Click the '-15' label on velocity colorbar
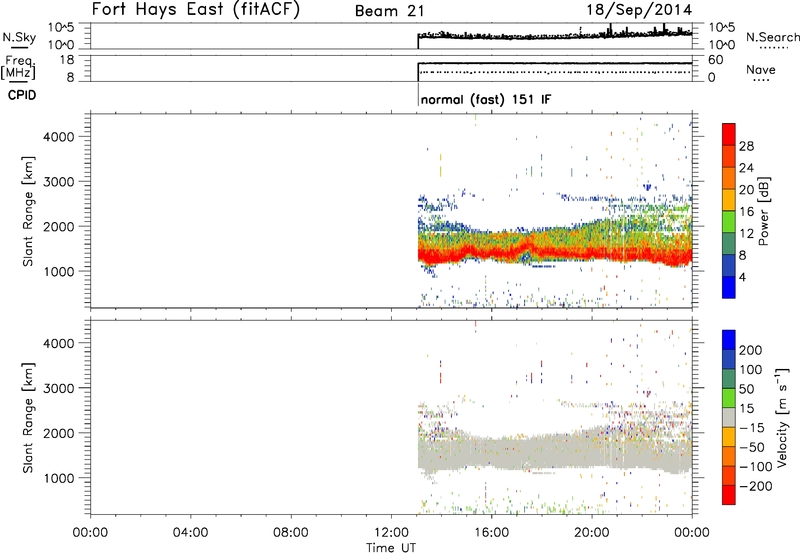 752,428
